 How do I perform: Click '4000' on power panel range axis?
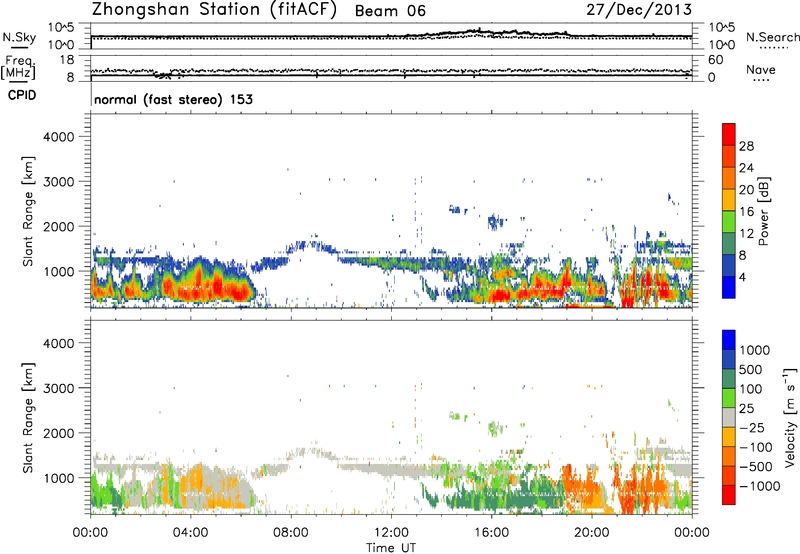59,137
